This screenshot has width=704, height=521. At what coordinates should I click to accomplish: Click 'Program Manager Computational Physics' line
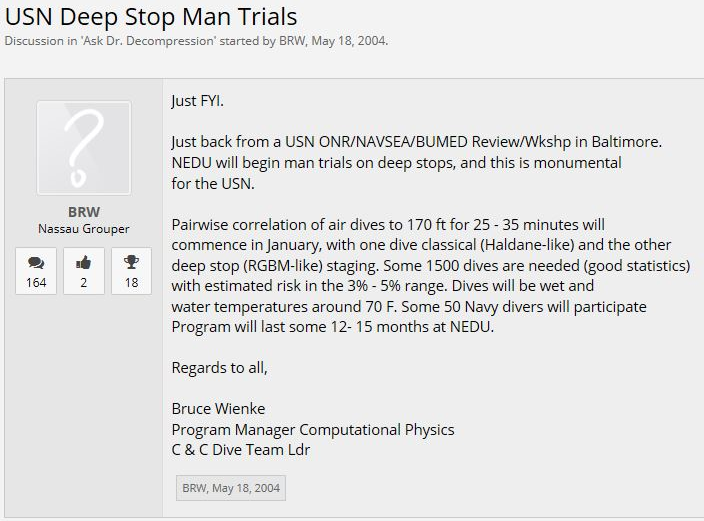click(x=313, y=429)
